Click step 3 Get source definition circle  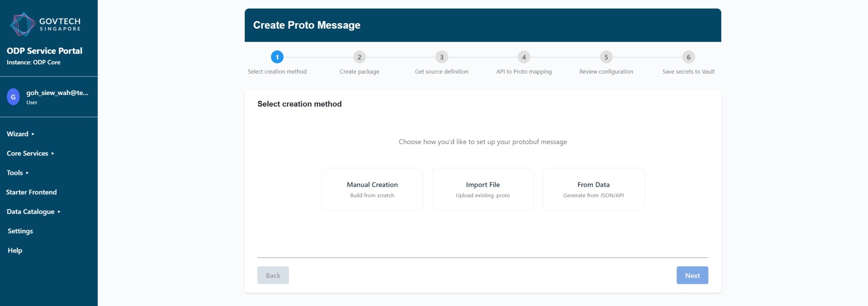tap(441, 57)
